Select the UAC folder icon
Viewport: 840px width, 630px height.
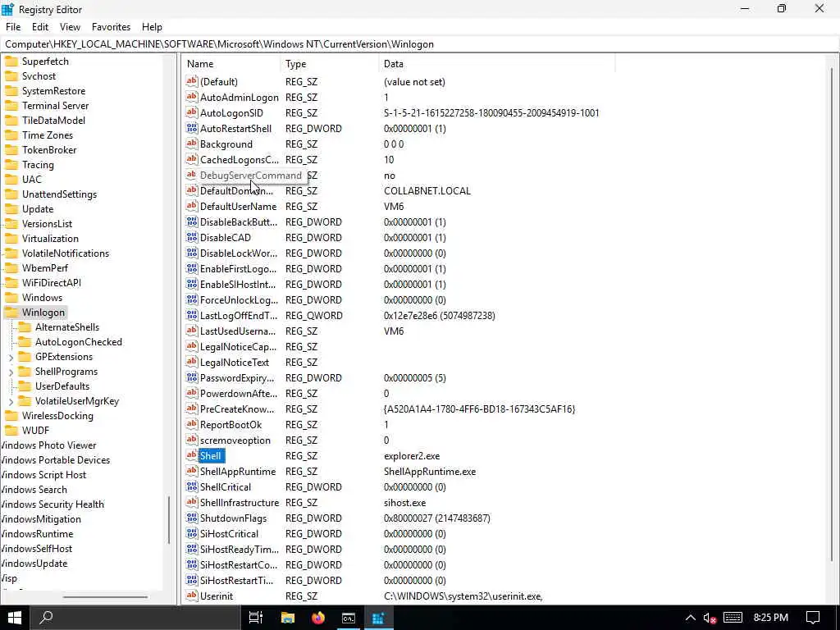click(11, 180)
